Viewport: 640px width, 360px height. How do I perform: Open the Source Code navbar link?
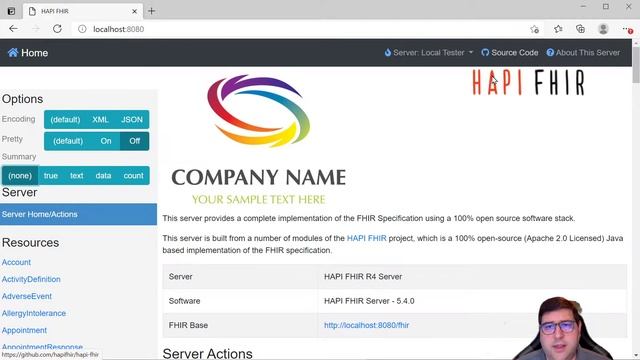tap(510, 53)
